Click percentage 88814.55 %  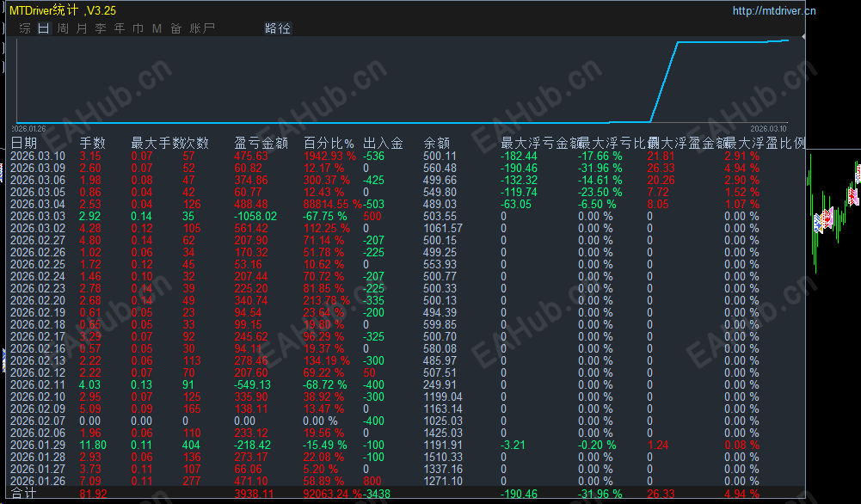(x=333, y=204)
